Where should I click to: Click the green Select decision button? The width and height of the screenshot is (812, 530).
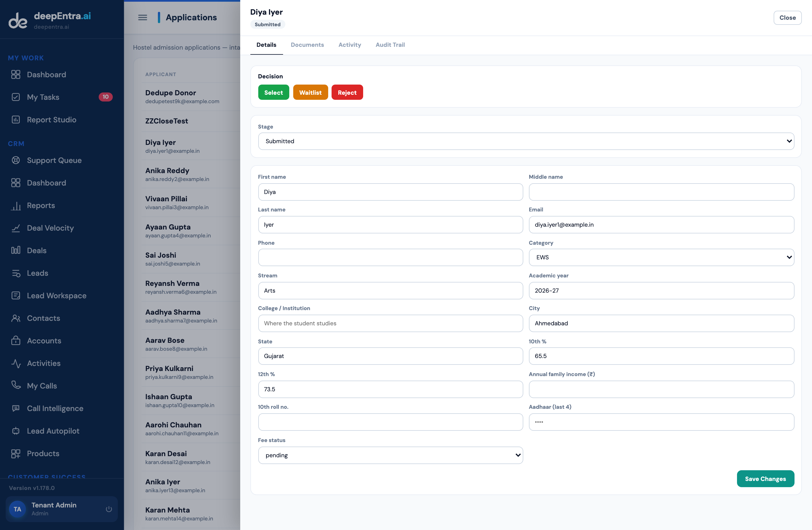(273, 92)
